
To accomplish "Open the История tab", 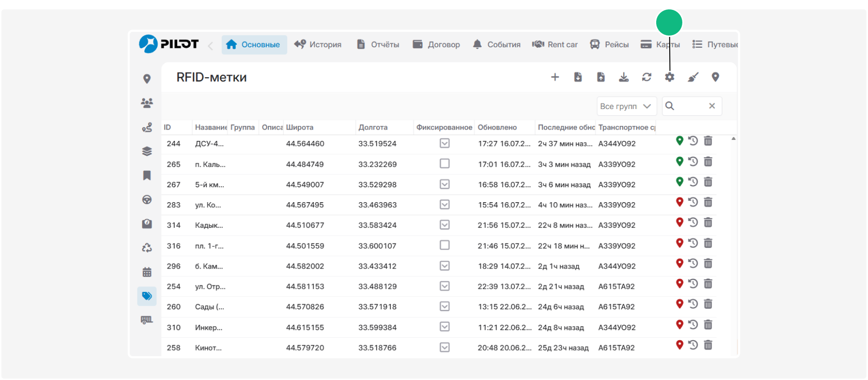I will (x=318, y=45).
